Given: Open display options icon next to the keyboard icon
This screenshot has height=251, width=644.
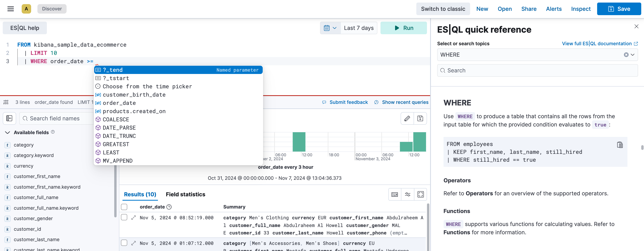Looking at the screenshot, I should pos(407,194).
